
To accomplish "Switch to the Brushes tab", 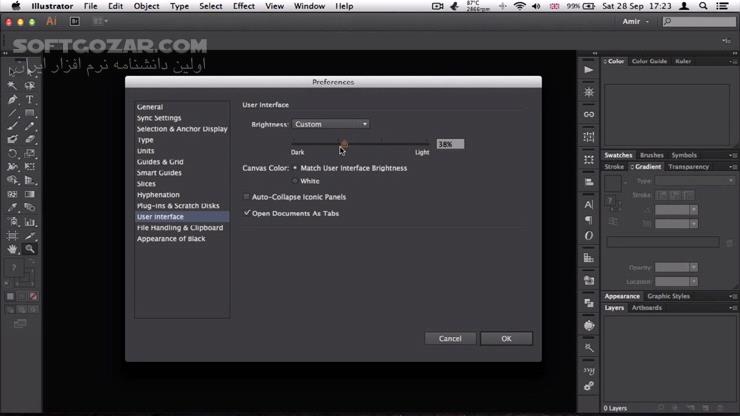I will (651, 155).
